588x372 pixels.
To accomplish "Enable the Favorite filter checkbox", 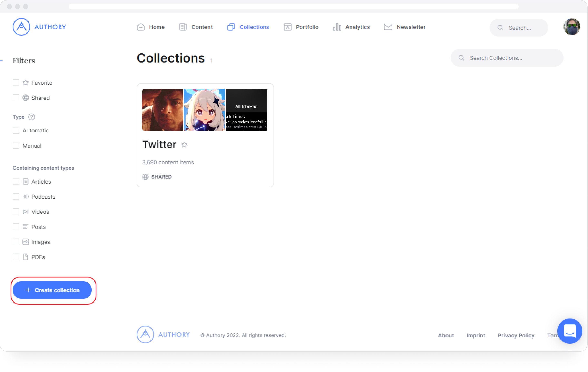I will 16,83.
